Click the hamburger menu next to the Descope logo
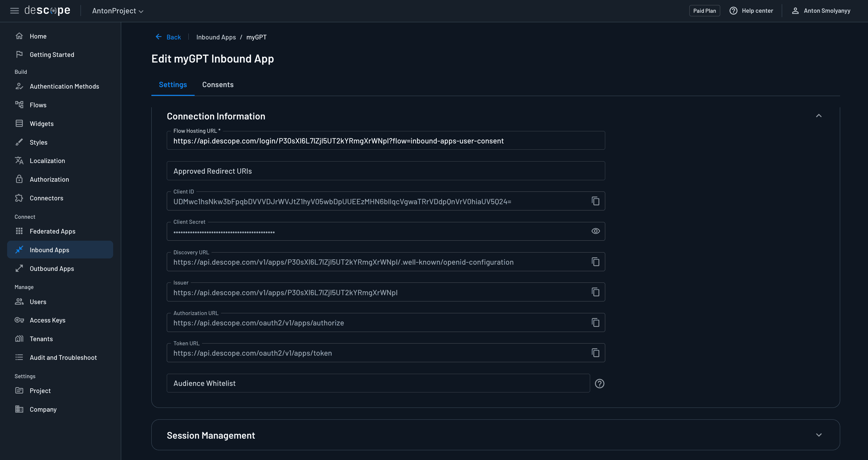The width and height of the screenshot is (868, 460). [15, 10]
